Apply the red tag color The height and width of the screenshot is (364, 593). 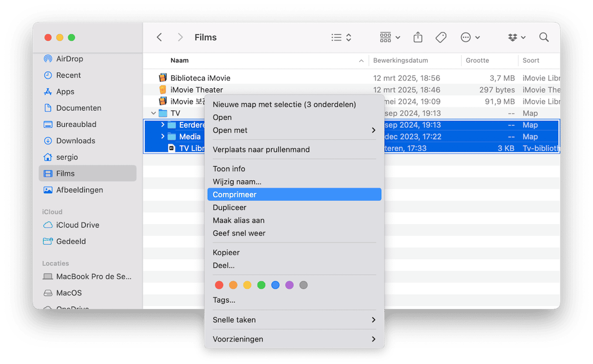pos(219,285)
